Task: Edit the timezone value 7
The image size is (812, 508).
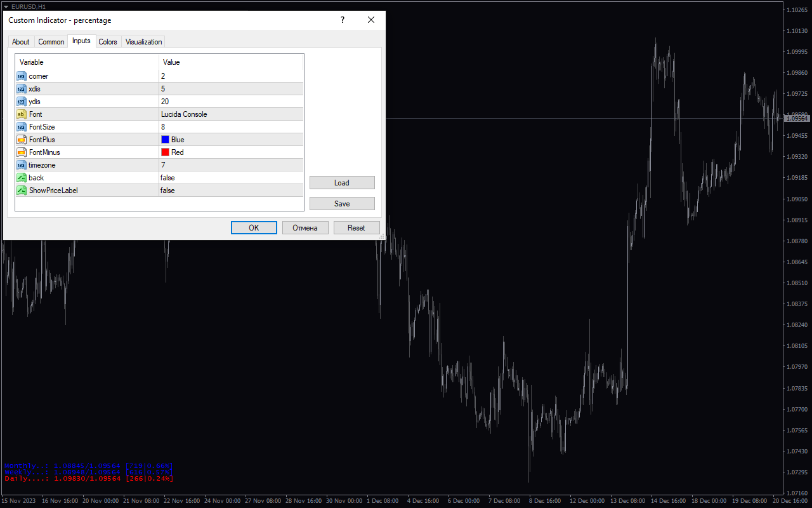Action: [x=231, y=165]
